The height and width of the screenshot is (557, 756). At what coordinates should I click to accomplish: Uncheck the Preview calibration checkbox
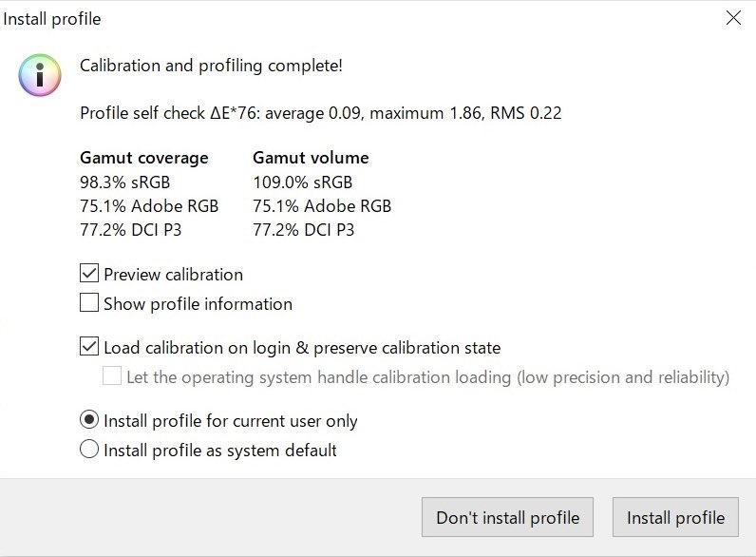89,274
